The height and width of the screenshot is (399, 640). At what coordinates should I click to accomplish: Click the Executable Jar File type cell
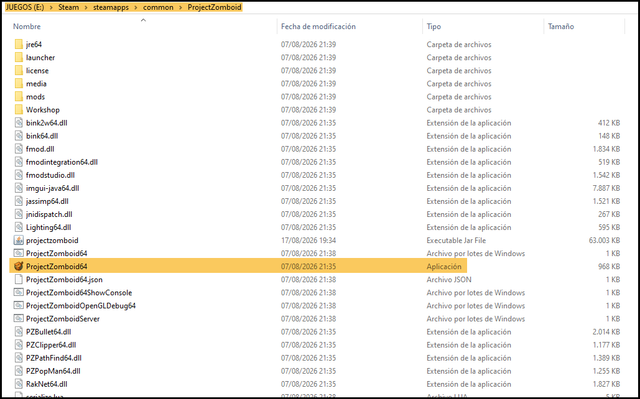click(x=456, y=240)
